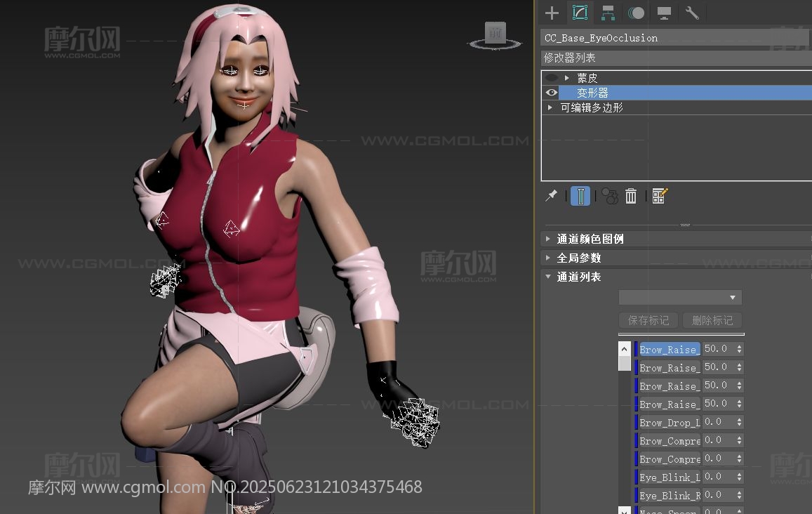Click the channel list scrollbar thumb
The width and height of the screenshot is (812, 514).
coord(625,363)
